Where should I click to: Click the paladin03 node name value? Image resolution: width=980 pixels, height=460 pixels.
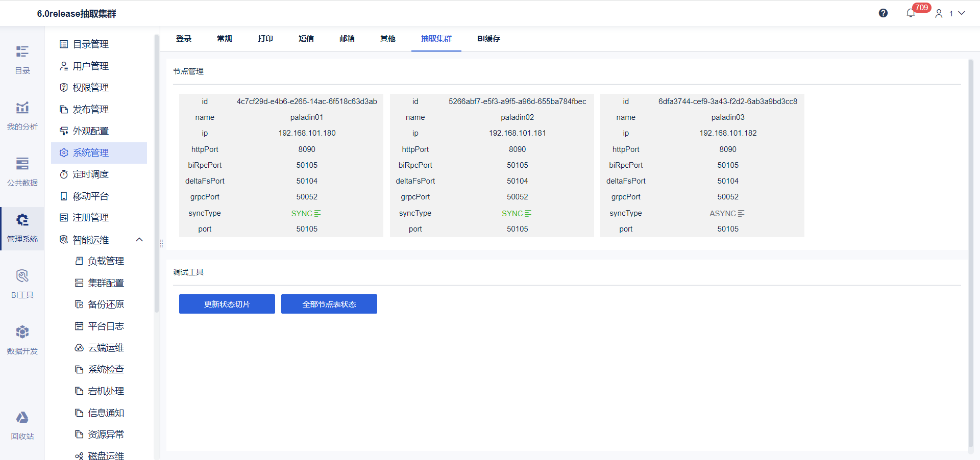pos(728,117)
